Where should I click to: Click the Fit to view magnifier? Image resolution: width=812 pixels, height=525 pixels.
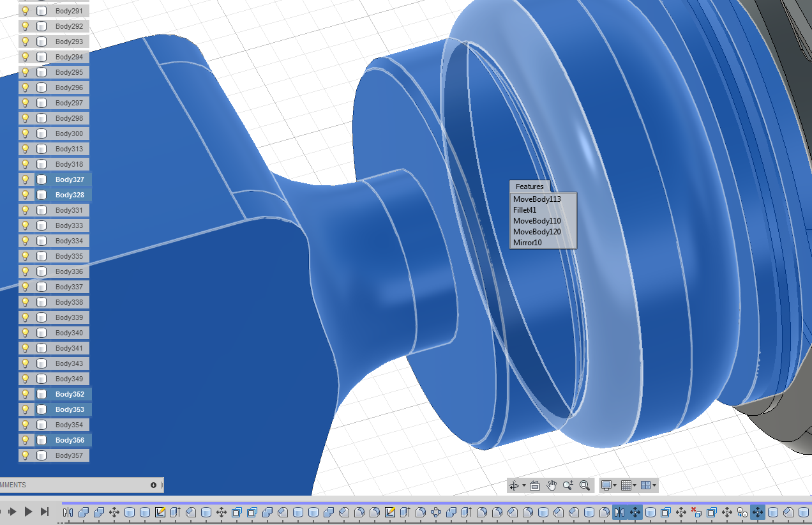coord(585,485)
